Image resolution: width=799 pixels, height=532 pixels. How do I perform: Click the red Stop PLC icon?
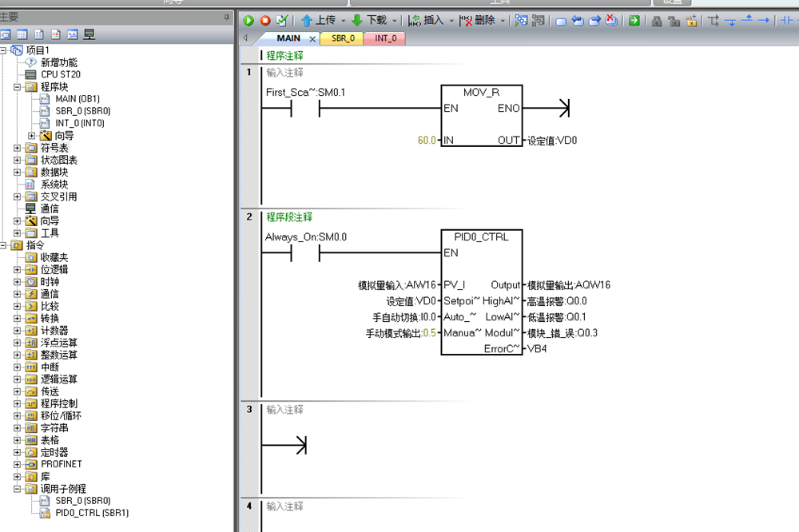[264, 21]
